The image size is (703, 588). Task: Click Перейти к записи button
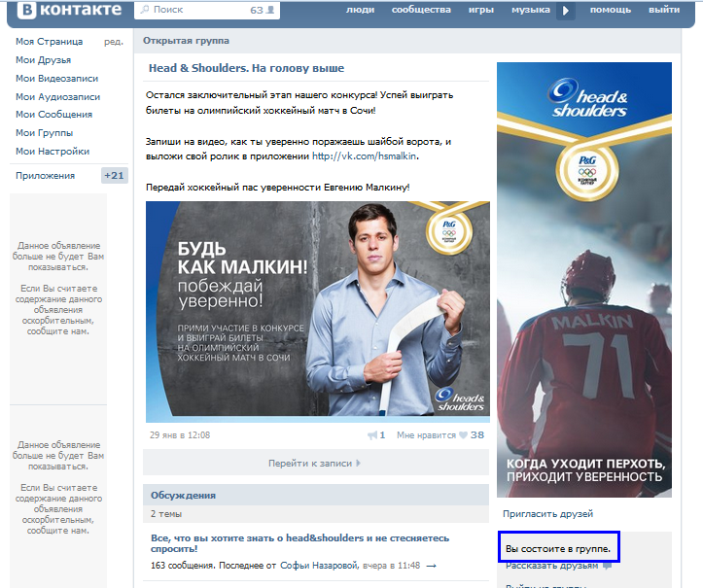pos(316,463)
